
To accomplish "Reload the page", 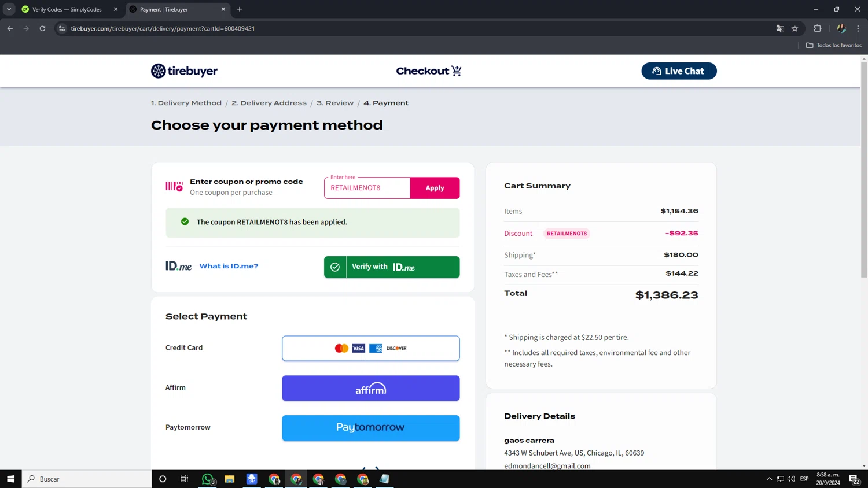I will (x=42, y=28).
